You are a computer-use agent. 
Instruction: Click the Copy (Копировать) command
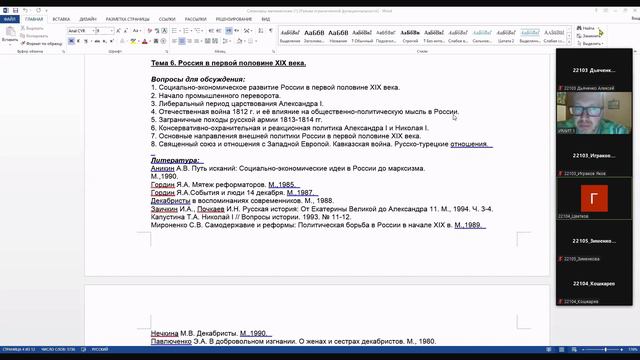(x=33, y=36)
